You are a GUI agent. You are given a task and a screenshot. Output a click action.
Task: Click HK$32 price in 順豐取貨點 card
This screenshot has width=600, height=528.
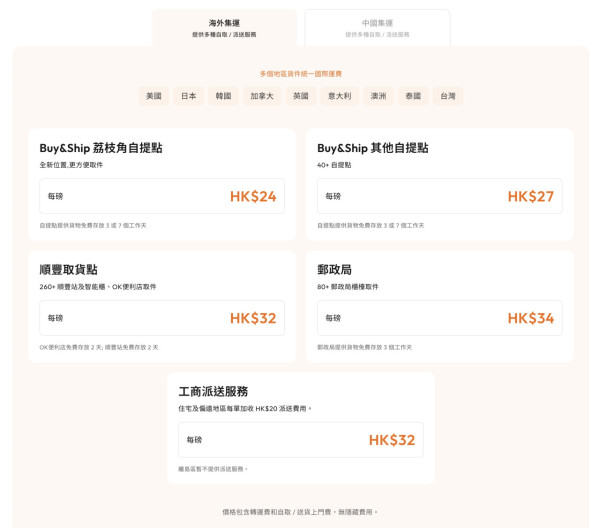[253, 318]
